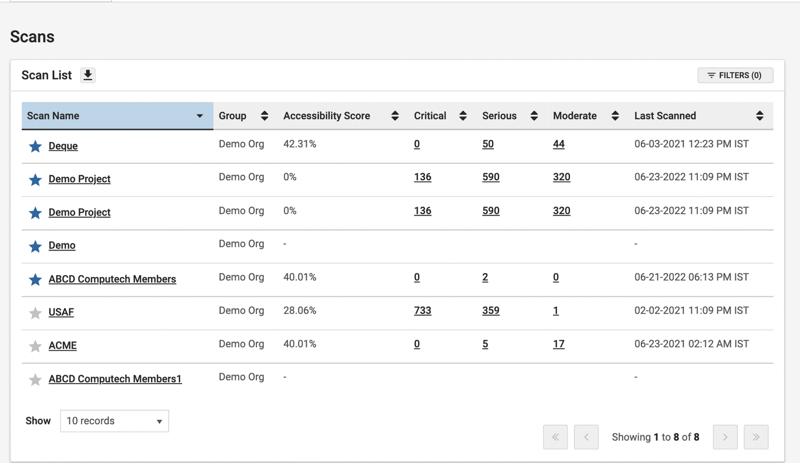Sort by Accessibility Score column
This screenshot has height=463, width=800.
[x=340, y=116]
